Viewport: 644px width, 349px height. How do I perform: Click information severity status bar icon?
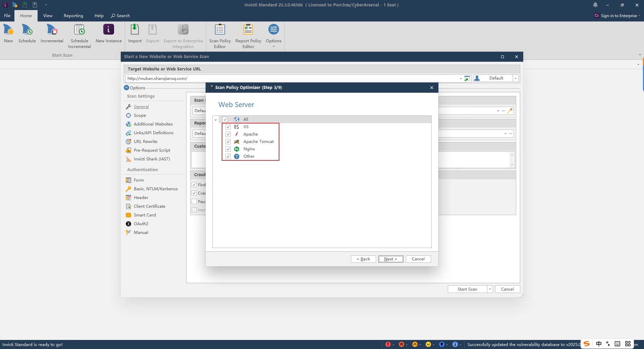455,344
